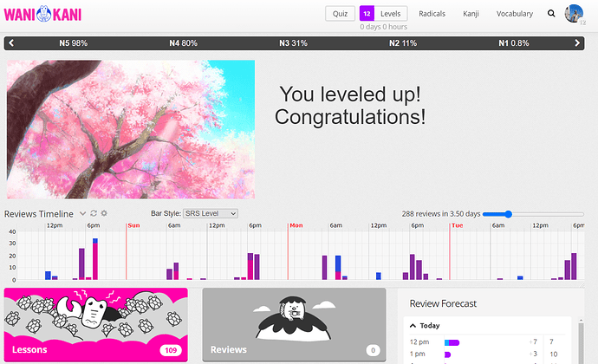This screenshot has height=364, width=598.
Task: Click the Quiz button
Action: pos(340,14)
